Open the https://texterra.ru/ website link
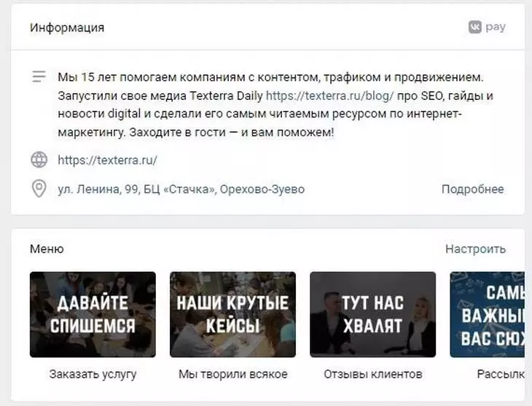 [x=107, y=160]
